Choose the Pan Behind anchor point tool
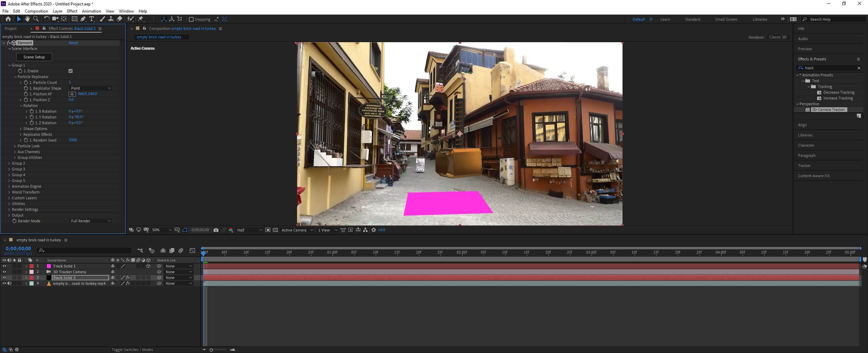This screenshot has height=353, width=868. tap(63, 19)
